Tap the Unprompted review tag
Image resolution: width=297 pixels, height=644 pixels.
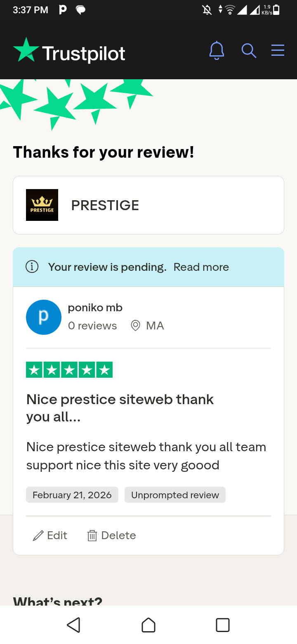point(175,495)
